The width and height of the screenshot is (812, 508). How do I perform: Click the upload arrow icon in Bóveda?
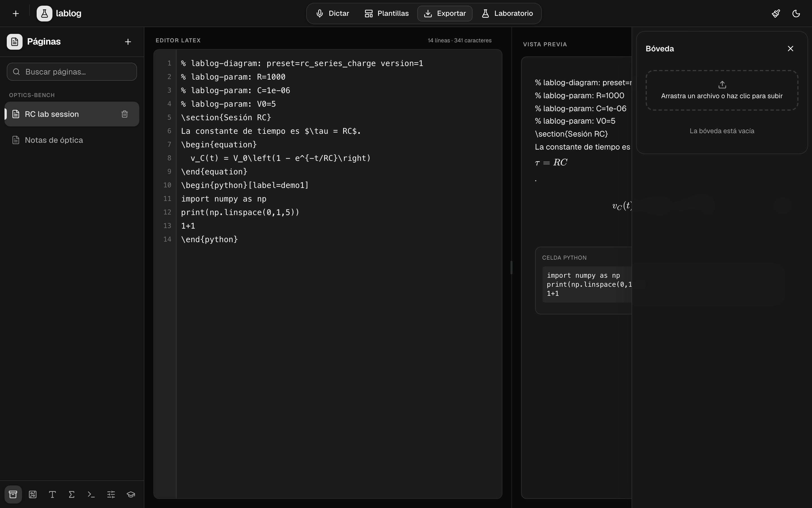tap(722, 84)
